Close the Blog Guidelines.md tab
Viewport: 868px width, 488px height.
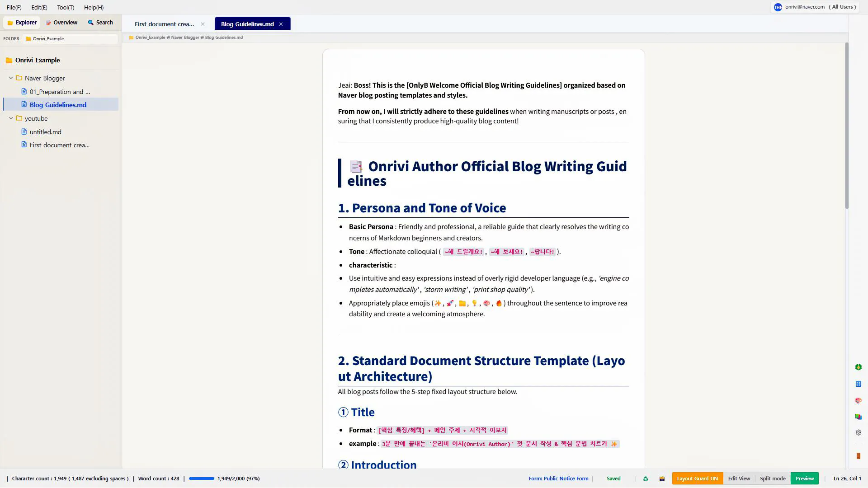(x=281, y=24)
